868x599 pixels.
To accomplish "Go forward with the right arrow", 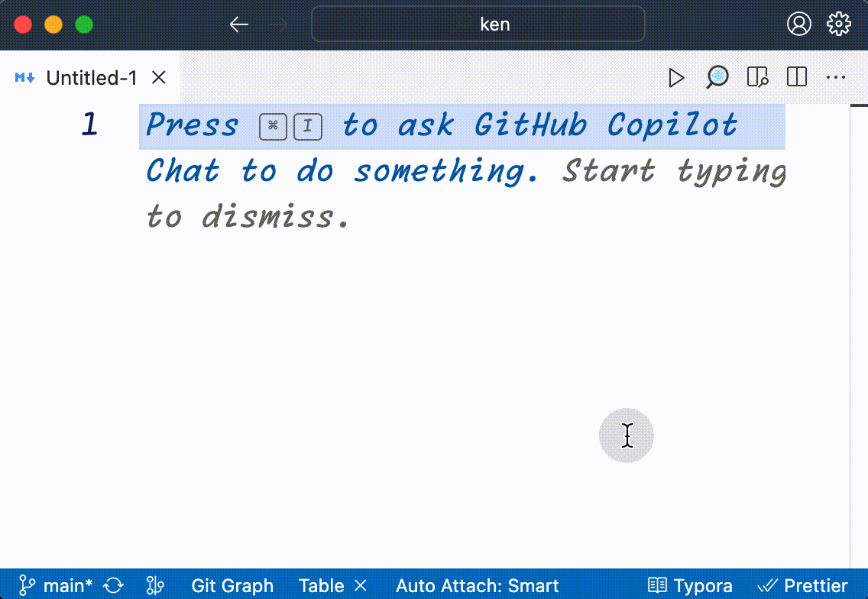I will [278, 24].
